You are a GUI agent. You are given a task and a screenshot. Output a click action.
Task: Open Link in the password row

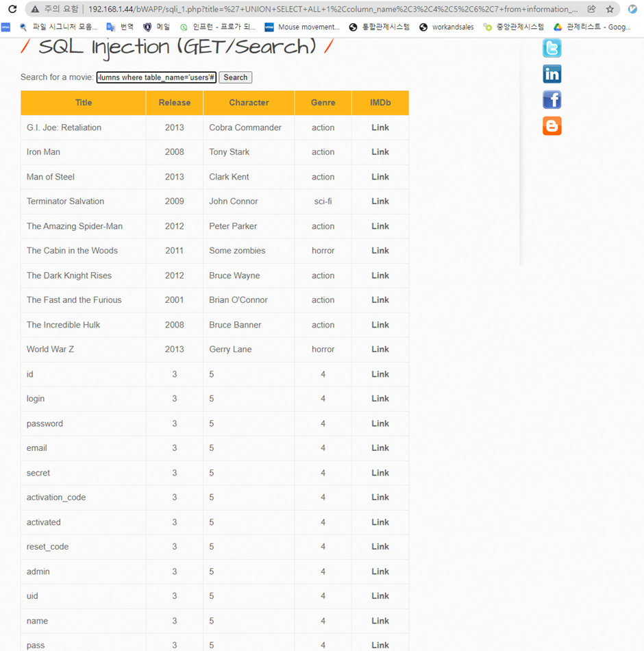pyautogui.click(x=380, y=423)
